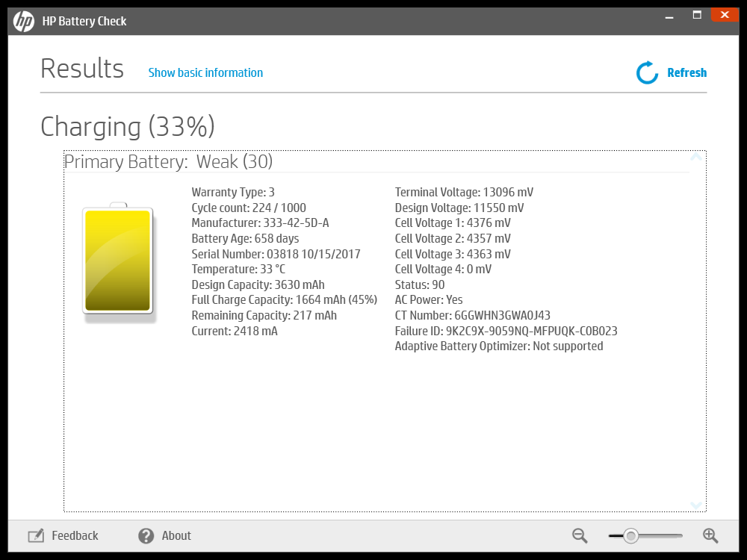Image resolution: width=747 pixels, height=560 pixels.
Task: Click the zoom slider thumb
Action: 630,536
